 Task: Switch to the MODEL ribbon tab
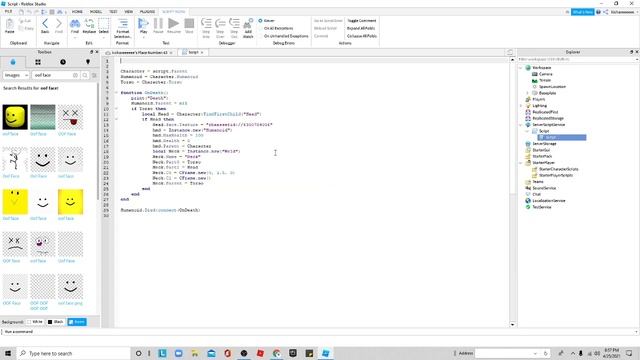tap(96, 11)
